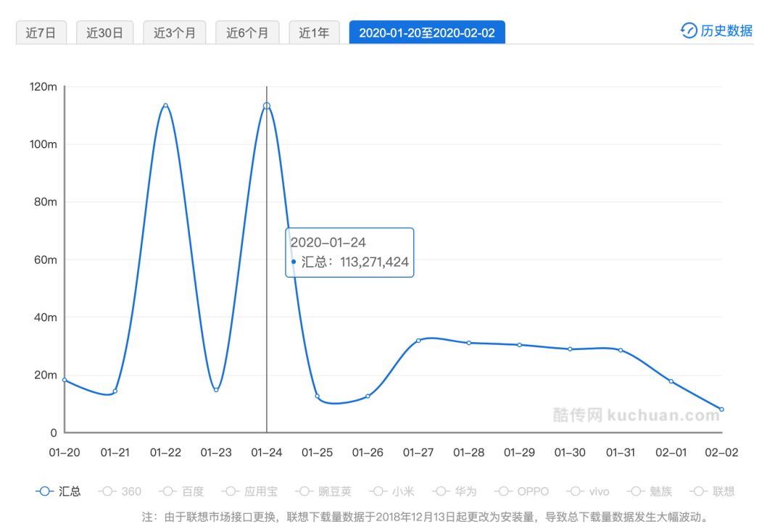Open the 2020-01-20至2020-02-02 date range picker
This screenshot has height=532, width=783.
coord(427,32)
